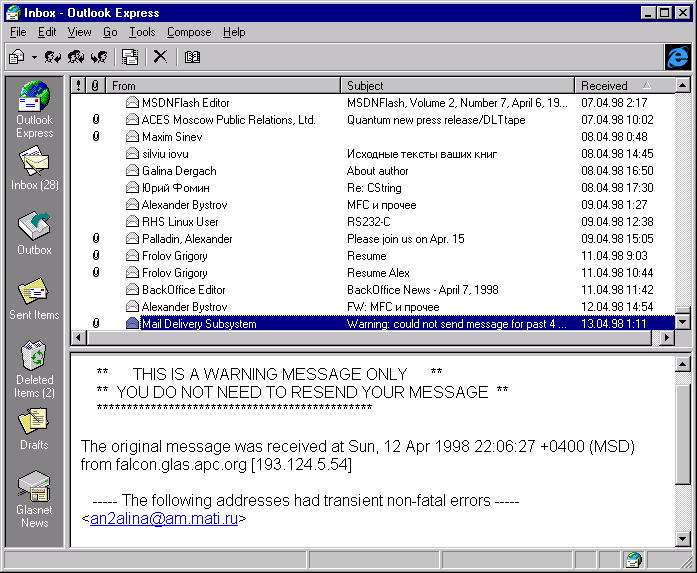Sort by the attachment column header
Viewport: 697px width, 573px height.
(95, 85)
